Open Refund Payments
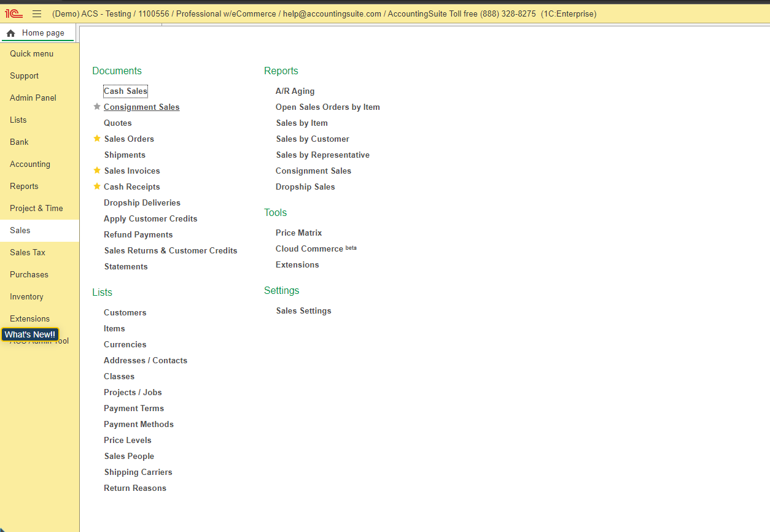The image size is (770, 532). [138, 234]
